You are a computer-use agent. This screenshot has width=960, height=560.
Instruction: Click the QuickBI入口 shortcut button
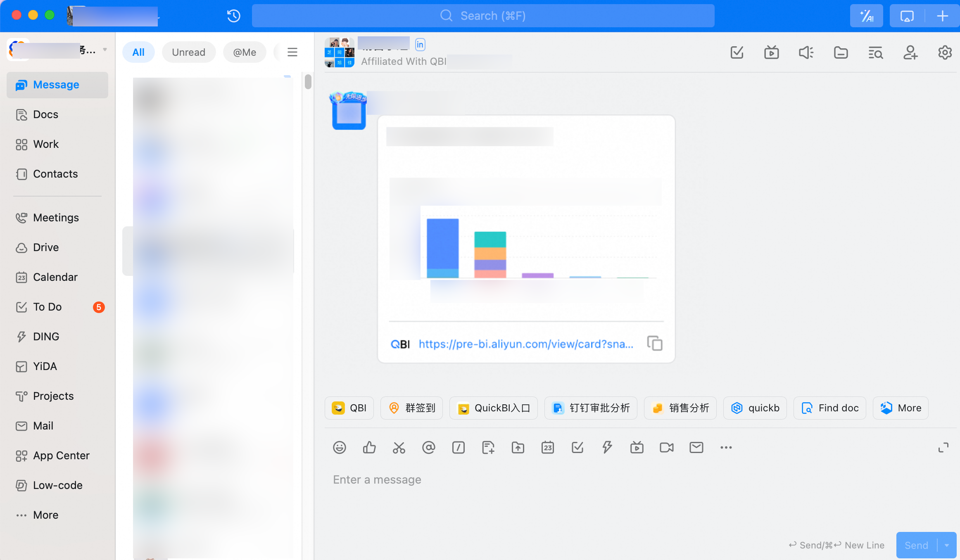tap(493, 408)
